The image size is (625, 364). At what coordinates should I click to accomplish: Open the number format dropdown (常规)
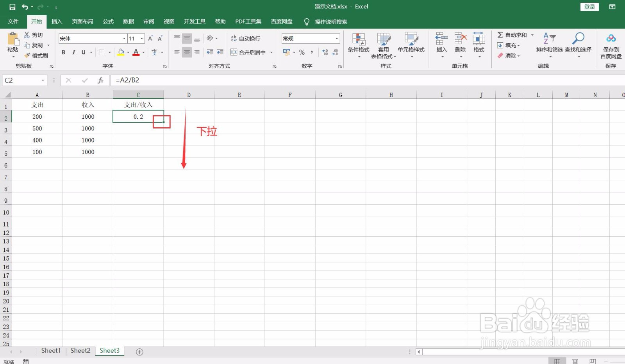337,39
